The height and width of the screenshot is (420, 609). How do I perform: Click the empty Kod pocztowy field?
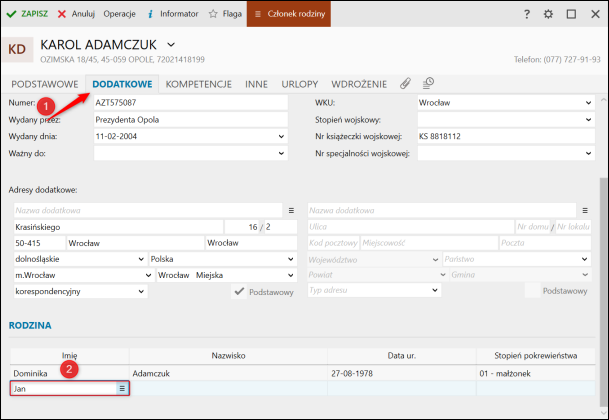click(x=333, y=243)
